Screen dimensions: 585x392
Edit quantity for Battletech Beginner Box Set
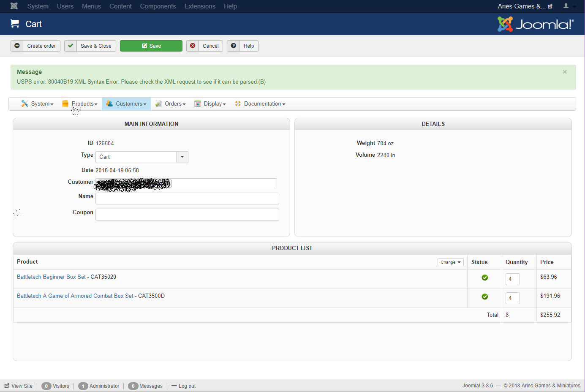[512, 279]
